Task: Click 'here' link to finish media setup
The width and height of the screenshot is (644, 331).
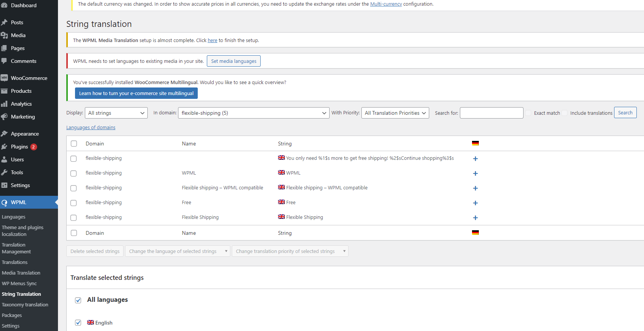Action: (213, 40)
